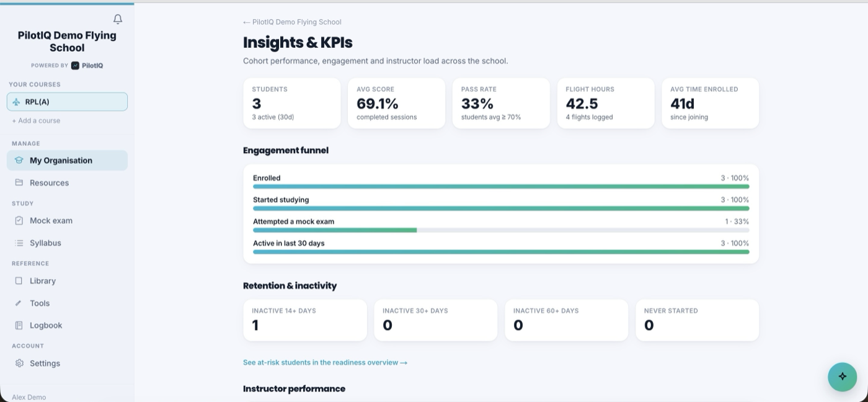Open the notifications bell
This screenshot has width=868, height=402.
click(118, 19)
